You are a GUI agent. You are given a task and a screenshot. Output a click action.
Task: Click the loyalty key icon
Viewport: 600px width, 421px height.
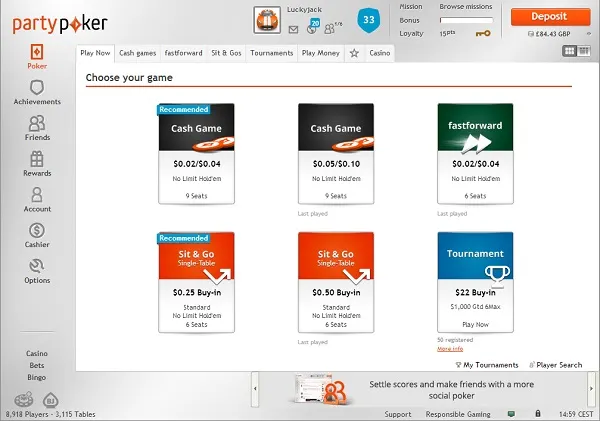[x=483, y=33]
